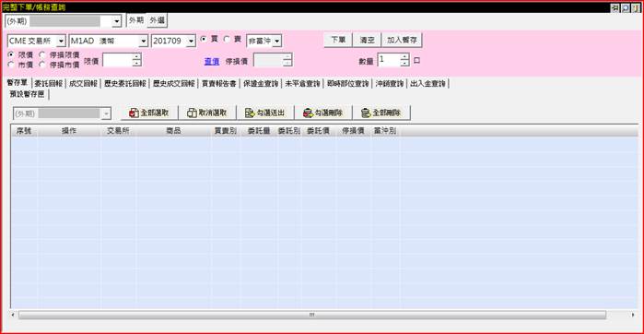Click the 全部選取 select-all icon button

coord(150,113)
